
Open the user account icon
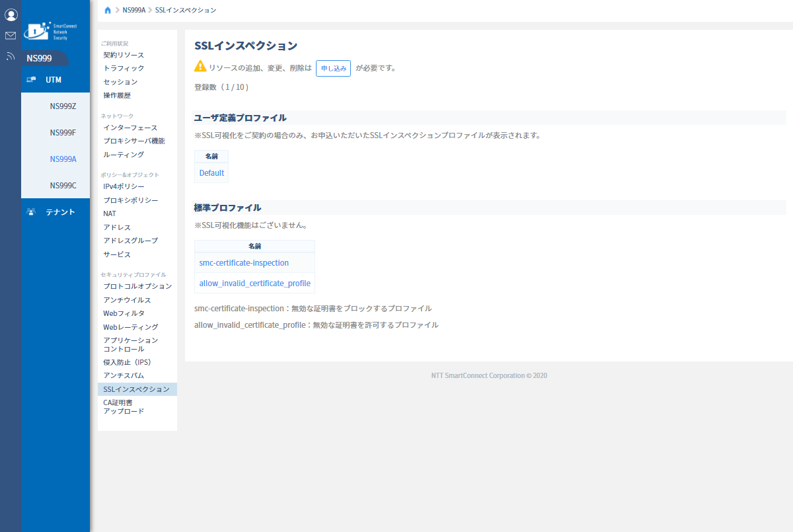pyautogui.click(x=11, y=15)
